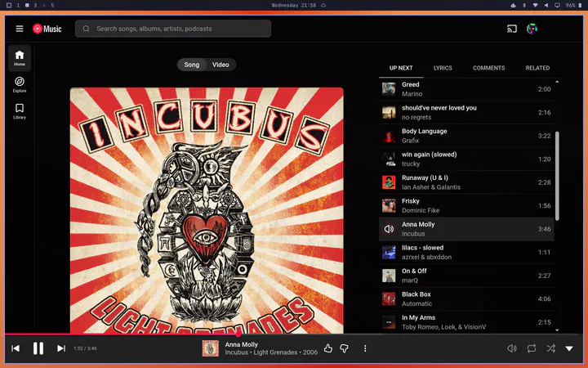Play Runaway (U & I) from queue
The width and height of the screenshot is (588, 368).
click(x=466, y=182)
